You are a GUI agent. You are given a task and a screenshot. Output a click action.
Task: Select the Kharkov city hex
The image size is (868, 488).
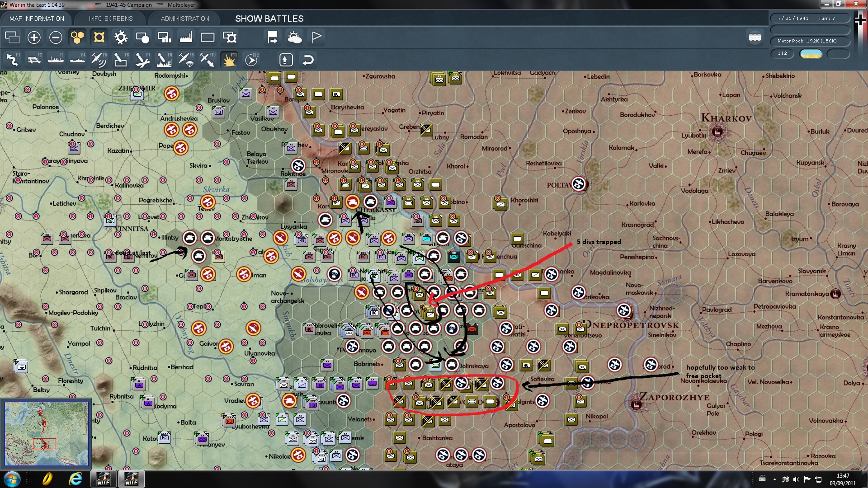pos(717,131)
